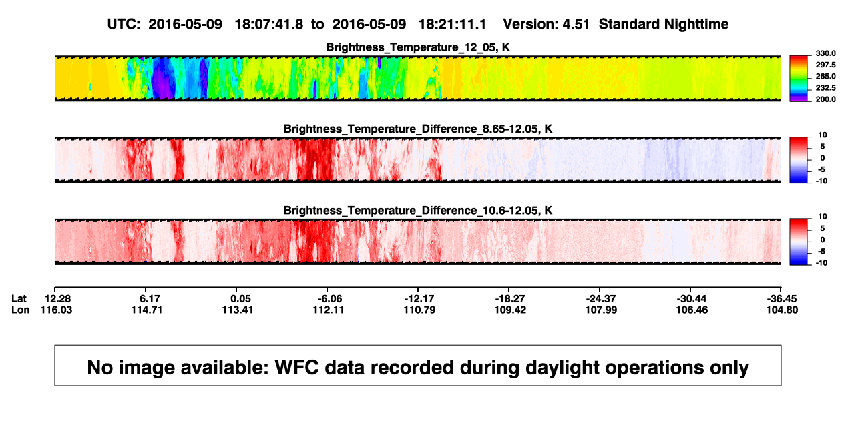The image size is (868, 445).
Task: Click the 8.65-12.05 difference image strip
Action: 418,160
